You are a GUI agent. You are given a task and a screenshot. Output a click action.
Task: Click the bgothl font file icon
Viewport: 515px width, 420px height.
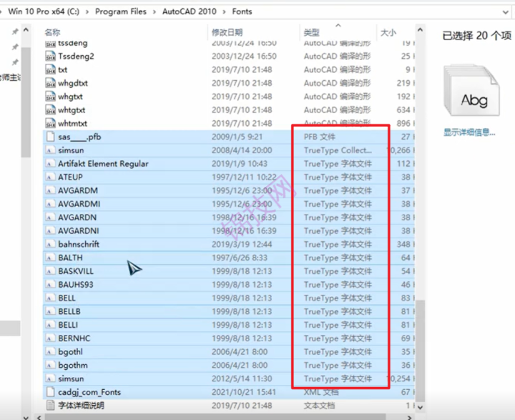(x=50, y=352)
